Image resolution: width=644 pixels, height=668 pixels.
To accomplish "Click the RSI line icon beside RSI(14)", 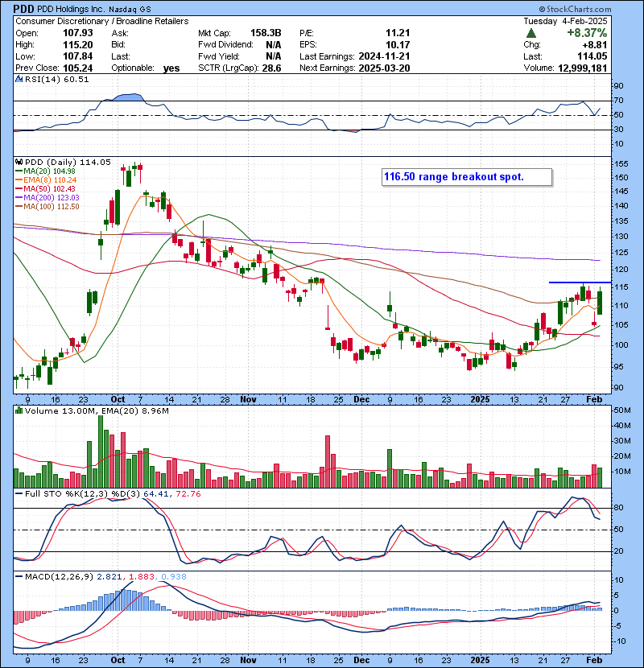I will coord(19,79).
